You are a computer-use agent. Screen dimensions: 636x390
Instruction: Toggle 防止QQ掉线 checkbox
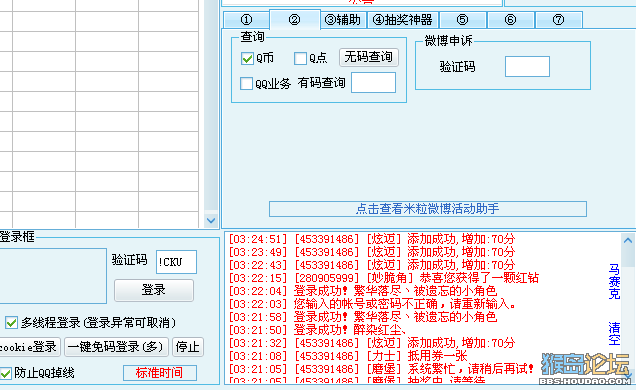coord(6,373)
